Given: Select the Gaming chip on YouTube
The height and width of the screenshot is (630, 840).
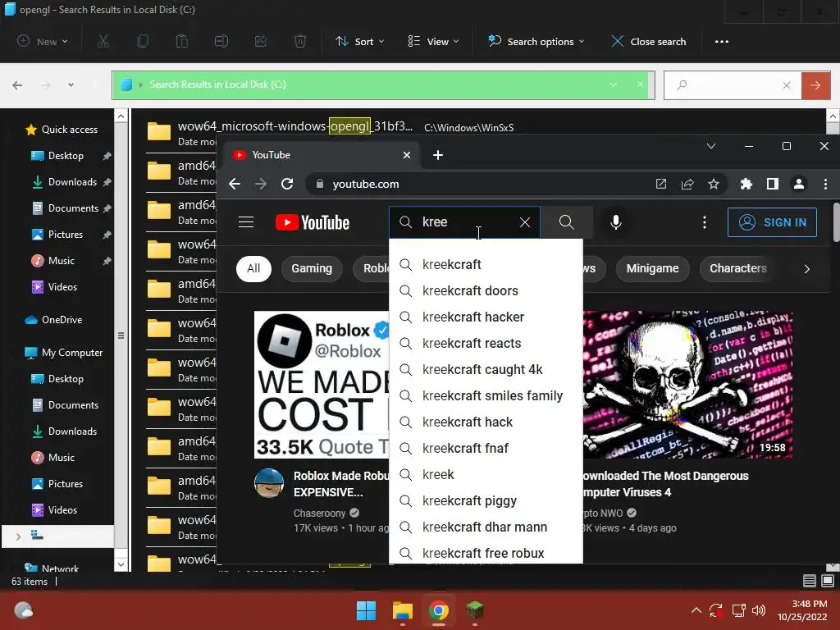Looking at the screenshot, I should pyautogui.click(x=312, y=268).
